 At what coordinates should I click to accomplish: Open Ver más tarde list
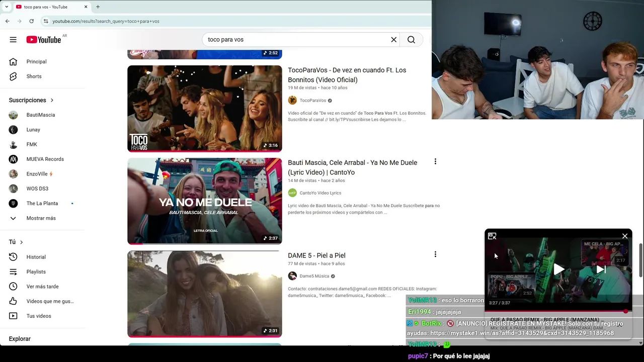(x=42, y=287)
